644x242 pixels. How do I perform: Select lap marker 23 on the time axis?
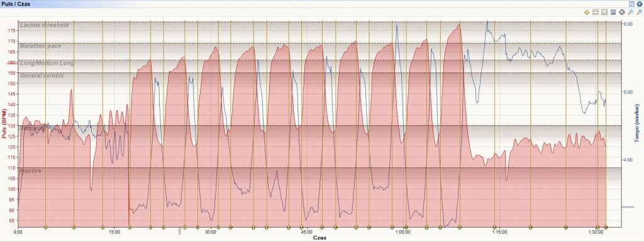[x=460, y=227]
